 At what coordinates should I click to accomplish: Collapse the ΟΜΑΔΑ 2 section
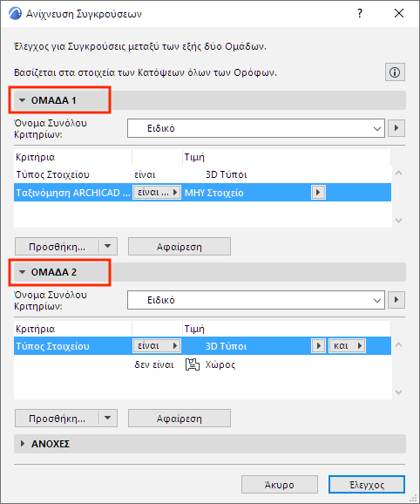(22, 272)
